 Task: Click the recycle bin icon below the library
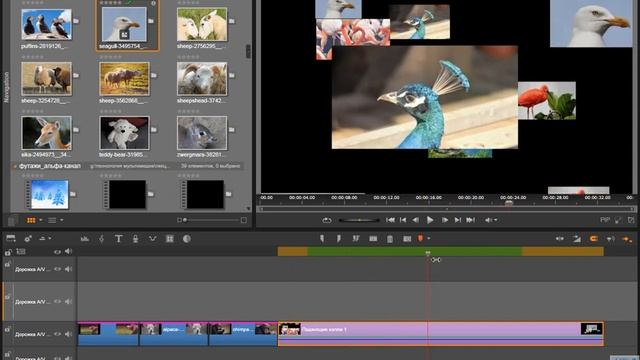[x=12, y=220]
